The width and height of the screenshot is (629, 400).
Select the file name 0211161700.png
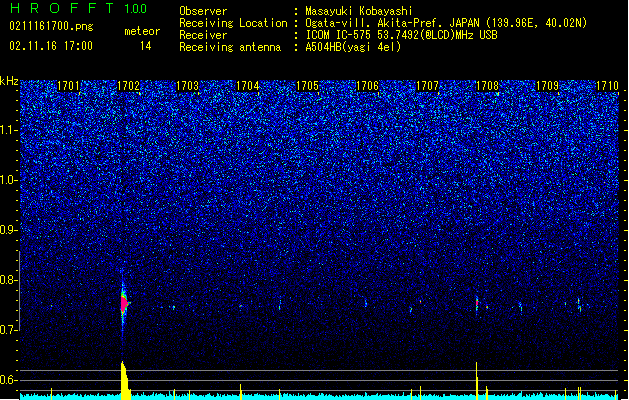point(51,26)
